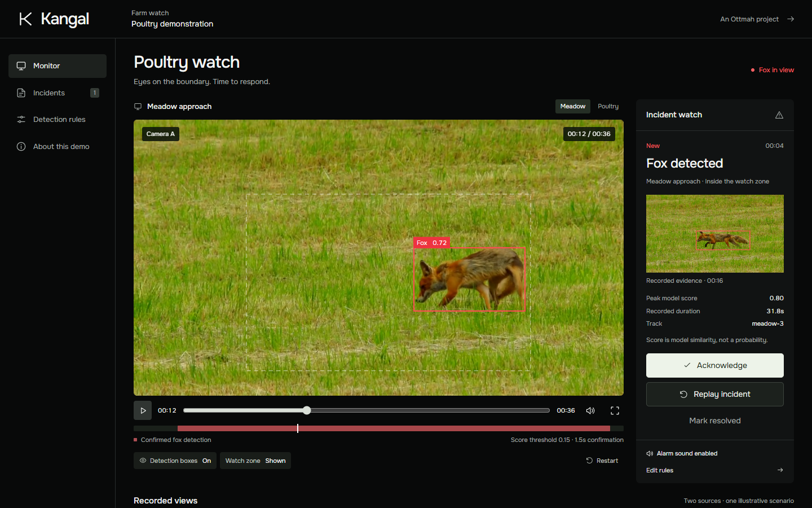Viewport: 812px width, 508px height.
Task: Open About this demo
Action: 58,147
